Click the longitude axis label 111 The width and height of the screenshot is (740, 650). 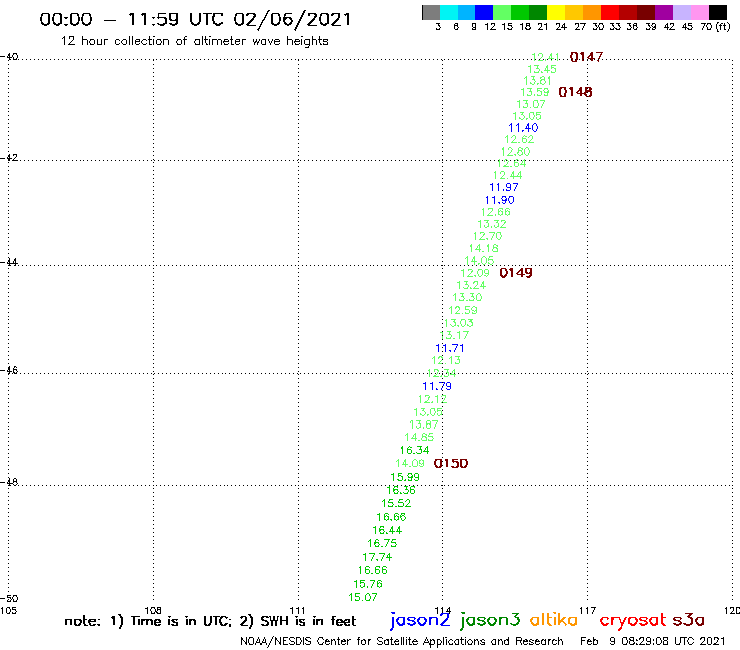pyautogui.click(x=297, y=610)
